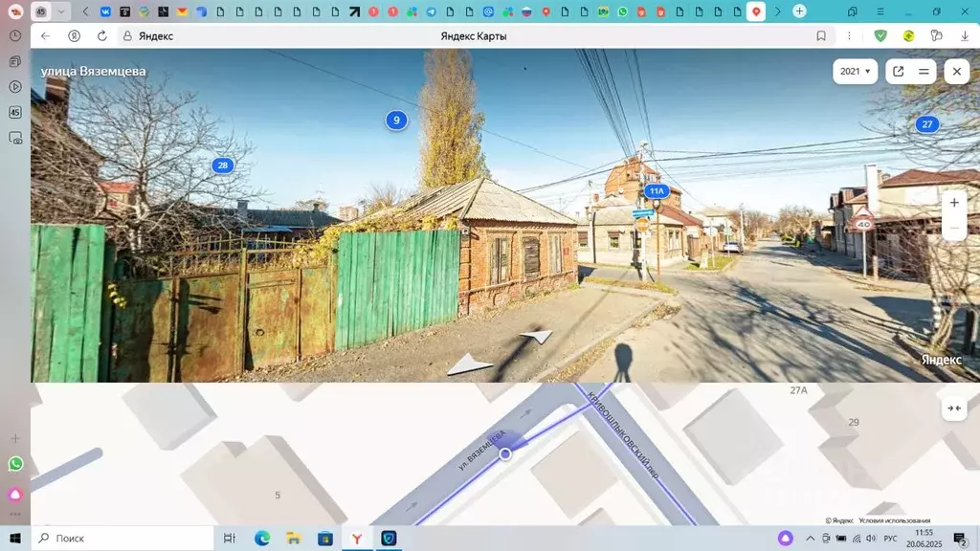Open the sidebar tabs counter 45 icon
The image size is (980, 551).
(15, 113)
